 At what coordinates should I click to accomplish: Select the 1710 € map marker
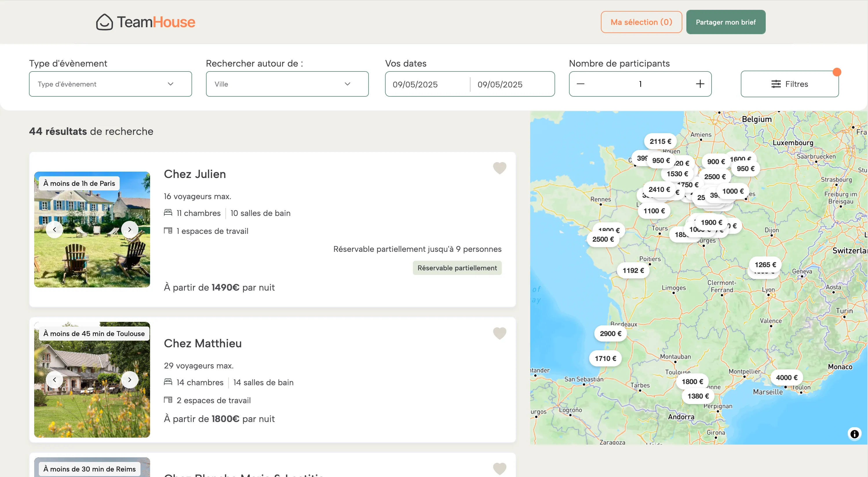point(605,359)
